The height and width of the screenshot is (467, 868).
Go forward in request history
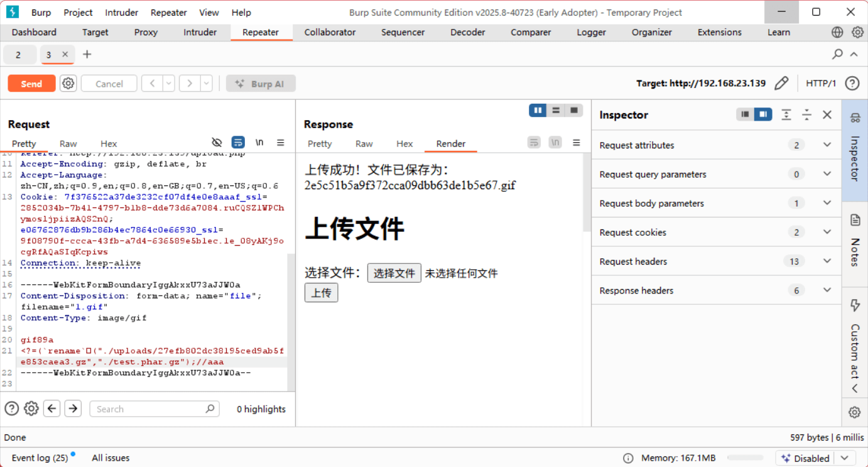pyautogui.click(x=190, y=84)
